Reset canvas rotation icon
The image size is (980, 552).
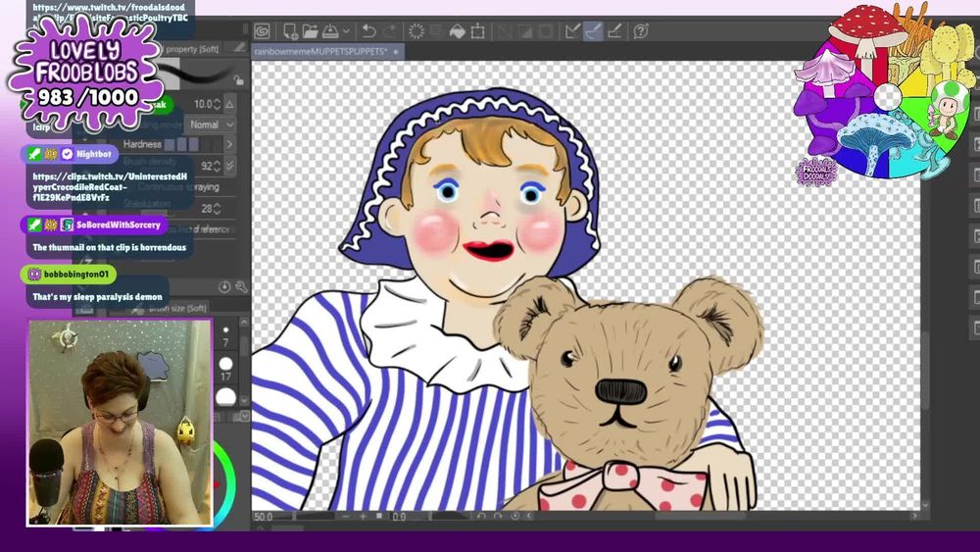(x=515, y=517)
